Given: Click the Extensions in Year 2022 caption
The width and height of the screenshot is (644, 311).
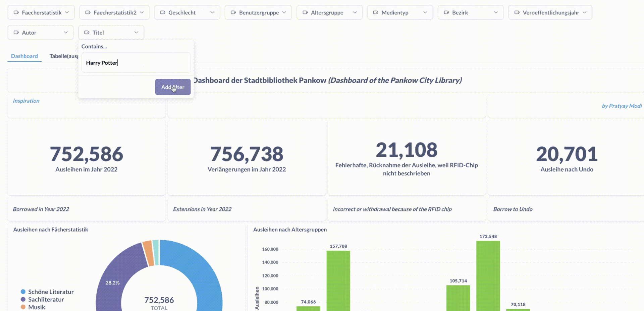Looking at the screenshot, I should pos(202,209).
